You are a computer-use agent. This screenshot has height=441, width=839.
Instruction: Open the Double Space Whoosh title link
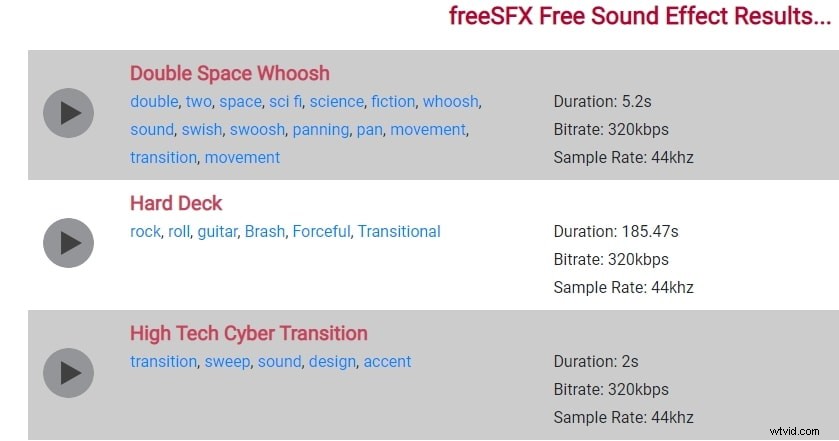(x=230, y=73)
